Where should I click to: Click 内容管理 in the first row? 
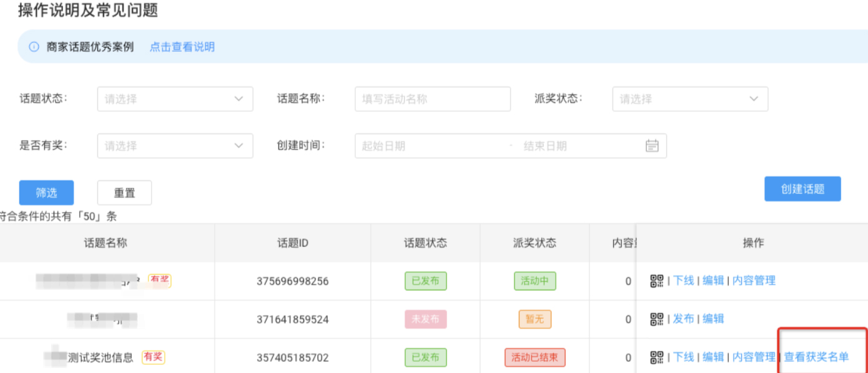(753, 281)
